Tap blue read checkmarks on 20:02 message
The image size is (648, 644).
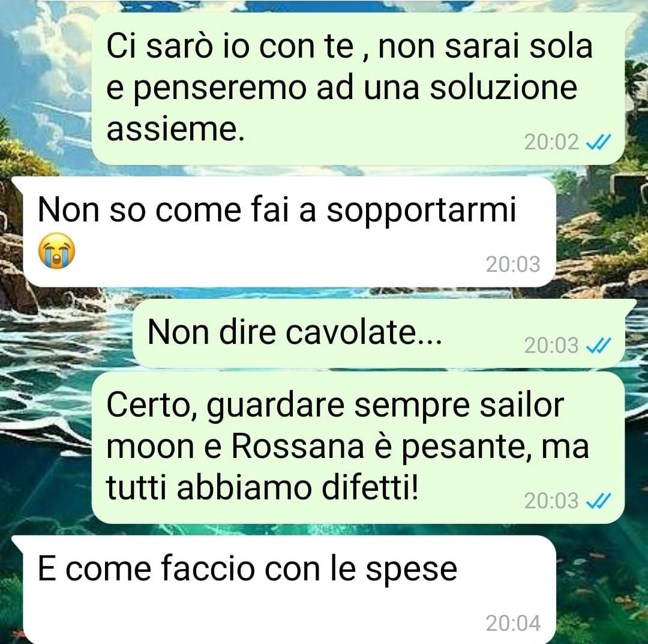(x=598, y=142)
